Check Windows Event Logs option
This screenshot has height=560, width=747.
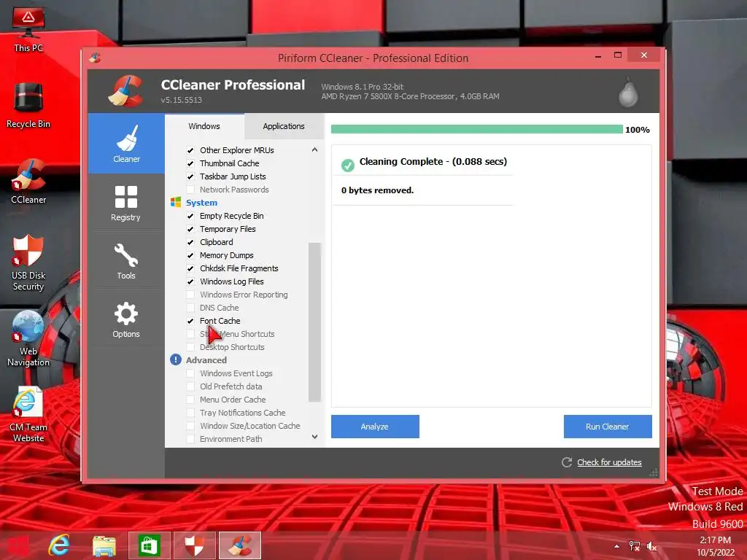(190, 373)
